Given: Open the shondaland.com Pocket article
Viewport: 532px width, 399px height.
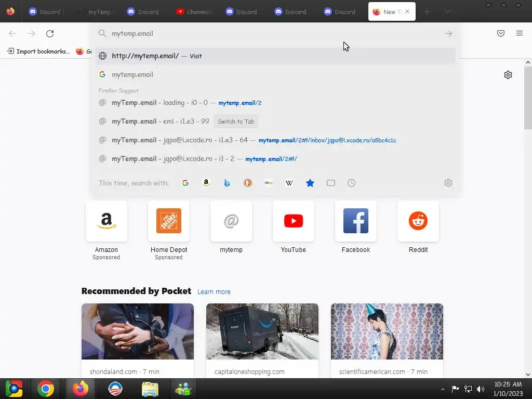Looking at the screenshot, I should pos(137,340).
